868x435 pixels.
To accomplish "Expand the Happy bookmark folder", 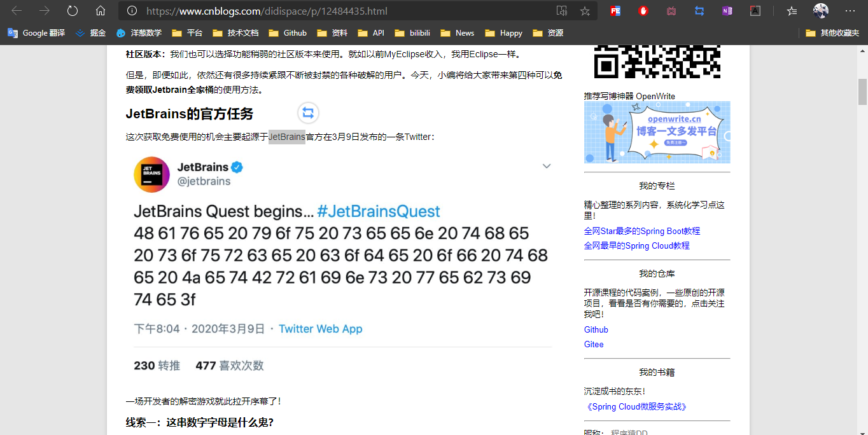I will tap(503, 33).
